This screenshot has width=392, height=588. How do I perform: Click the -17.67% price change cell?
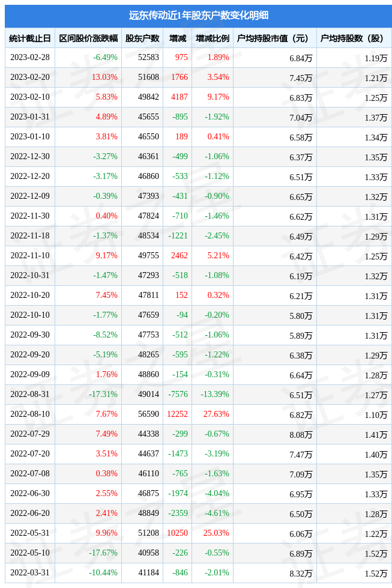[103, 554]
